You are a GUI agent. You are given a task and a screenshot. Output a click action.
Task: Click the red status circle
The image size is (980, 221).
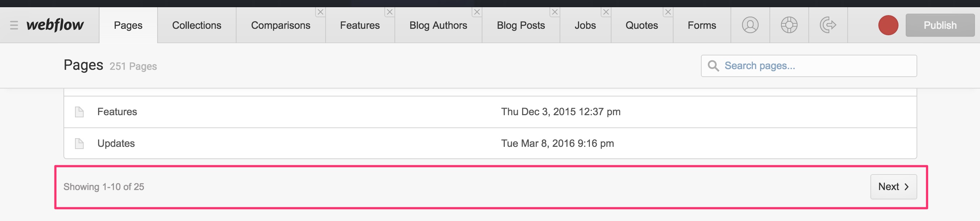[888, 25]
